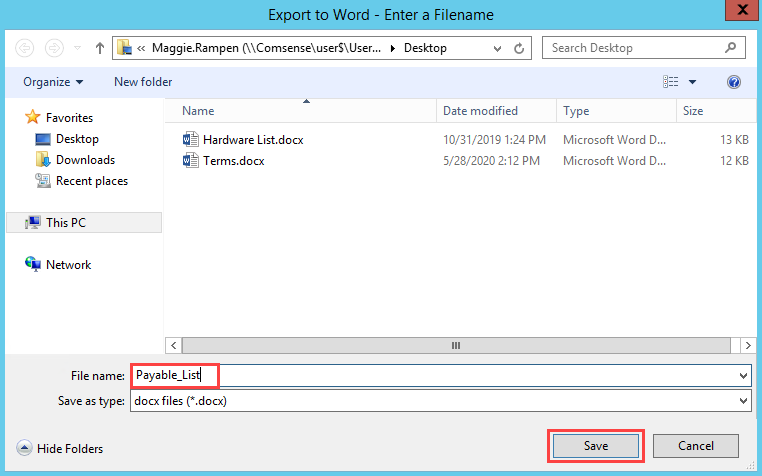Go forward using the forward arrow
762x476 pixels.
[54, 48]
